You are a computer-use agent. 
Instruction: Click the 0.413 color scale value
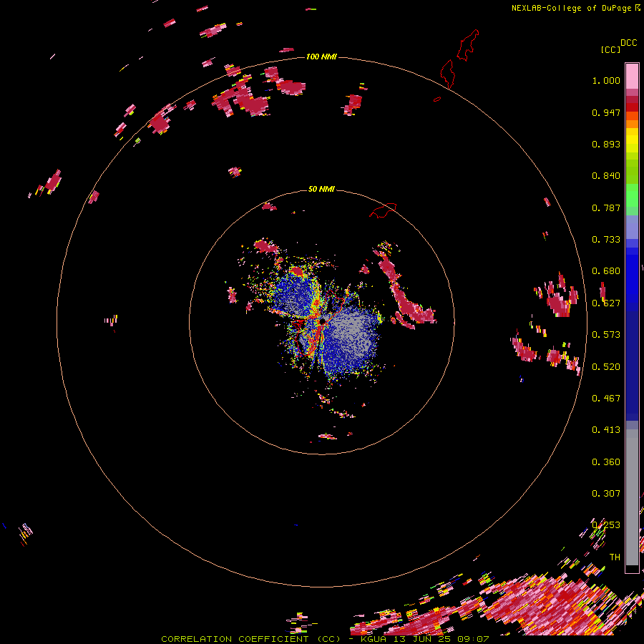click(606, 430)
